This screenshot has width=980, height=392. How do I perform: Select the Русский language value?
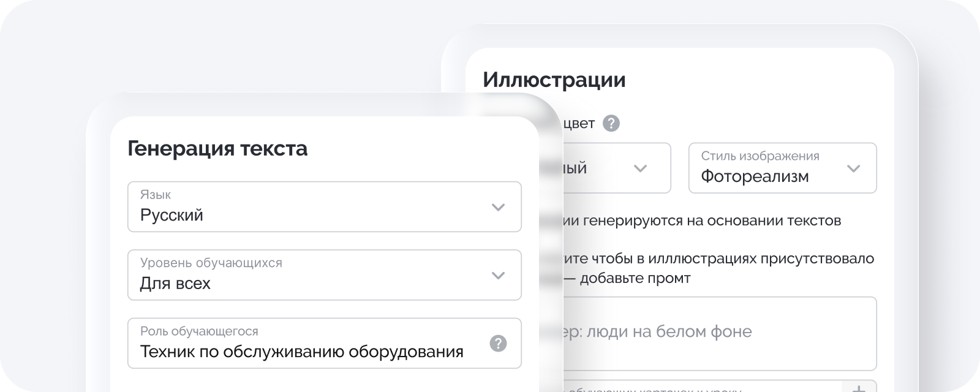[x=171, y=215]
